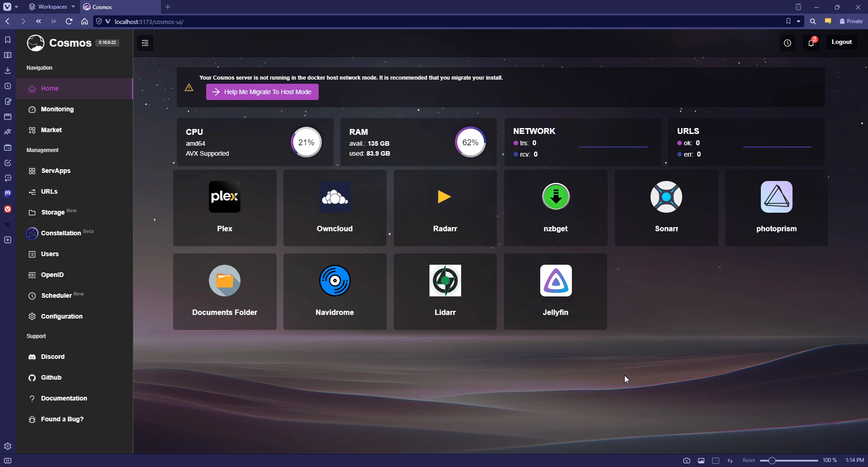The image size is (868, 467).
Task: Click the Rewind history button
Action: [x=38, y=21]
